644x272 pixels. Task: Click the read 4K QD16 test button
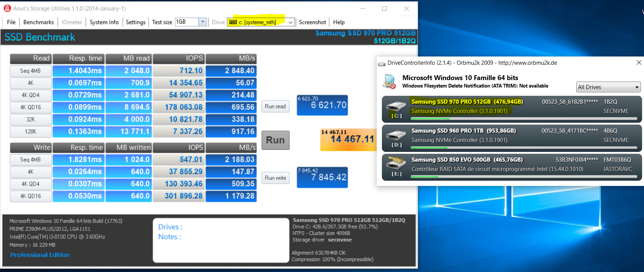point(31,107)
